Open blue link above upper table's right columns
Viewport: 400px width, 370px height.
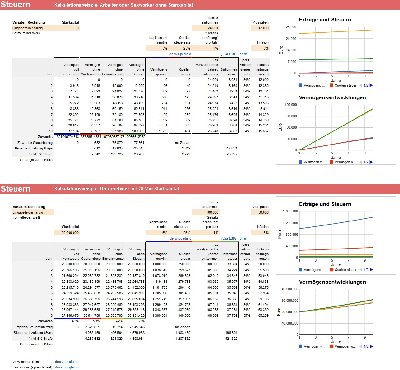[x=234, y=54]
